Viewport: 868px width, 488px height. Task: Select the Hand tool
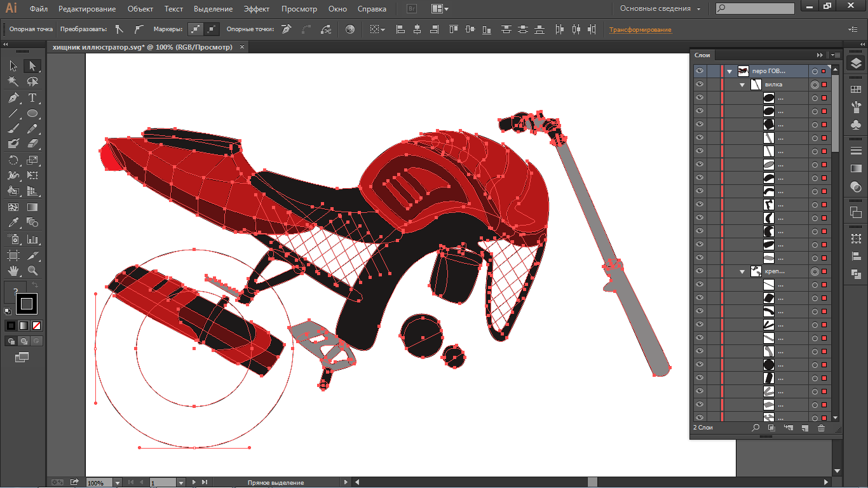(x=13, y=271)
